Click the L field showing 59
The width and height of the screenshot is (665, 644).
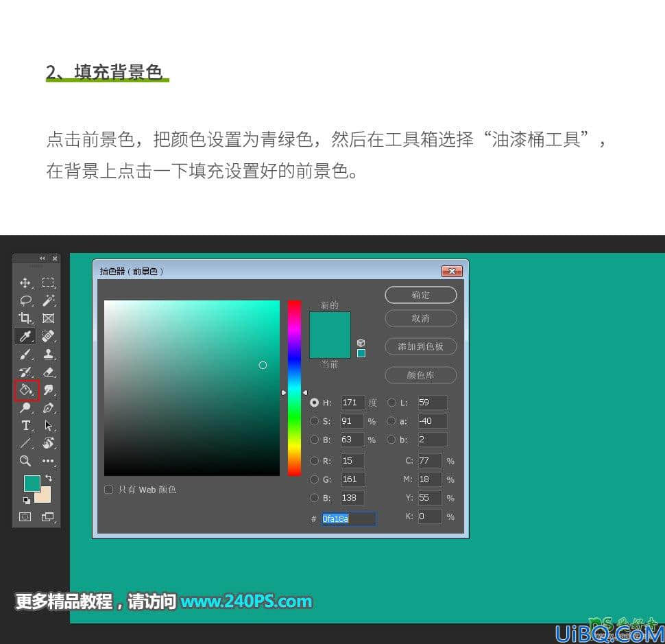point(432,402)
